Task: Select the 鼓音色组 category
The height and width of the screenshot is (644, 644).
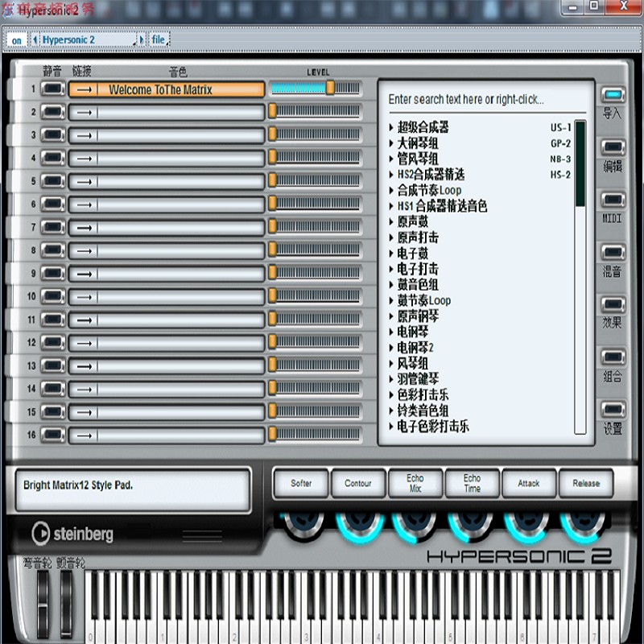Action: point(418,285)
